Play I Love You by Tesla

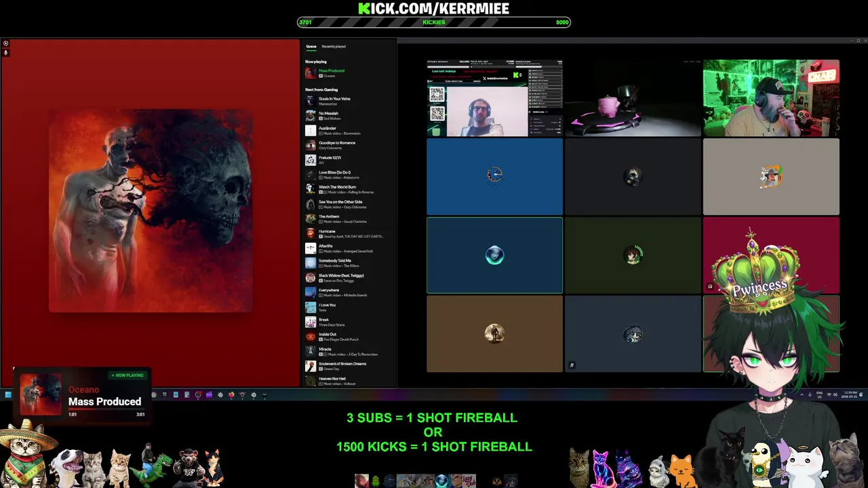(349, 307)
